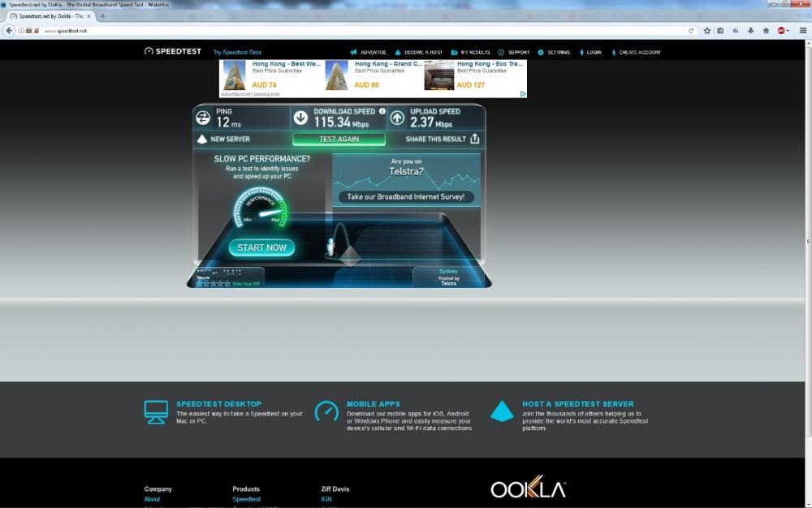Open the Advertise nav item
This screenshot has height=508, width=812.
tap(368, 52)
